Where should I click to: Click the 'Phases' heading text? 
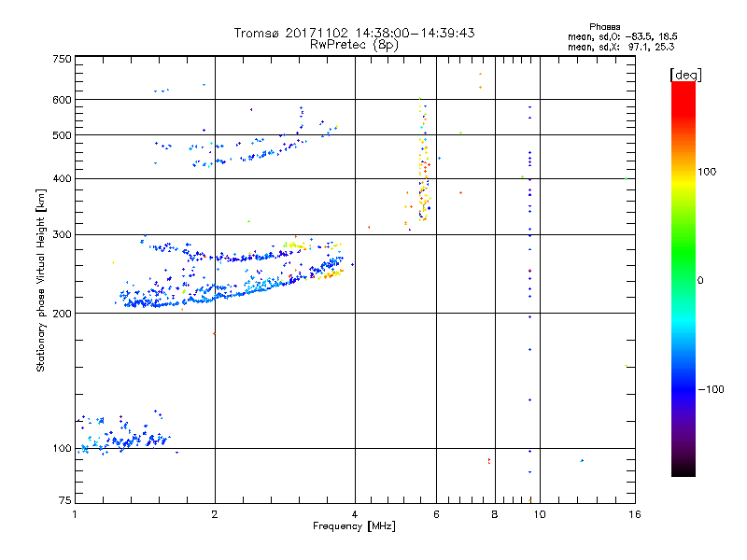[x=604, y=27]
